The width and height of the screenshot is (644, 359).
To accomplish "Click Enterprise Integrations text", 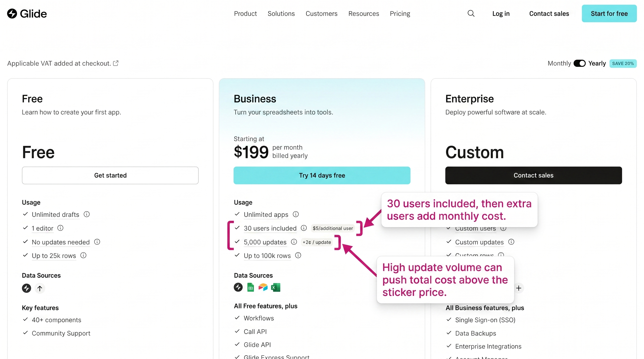I will [x=488, y=346].
